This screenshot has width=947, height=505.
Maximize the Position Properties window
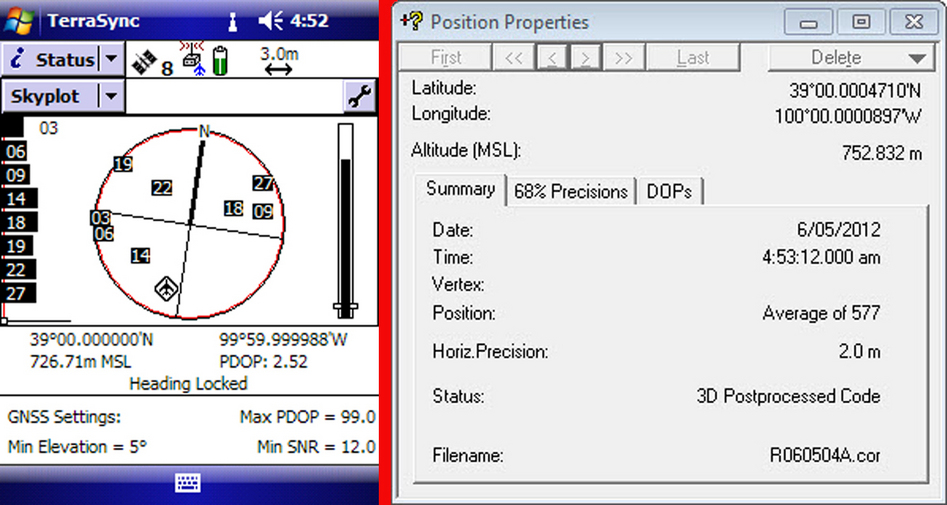point(861,22)
